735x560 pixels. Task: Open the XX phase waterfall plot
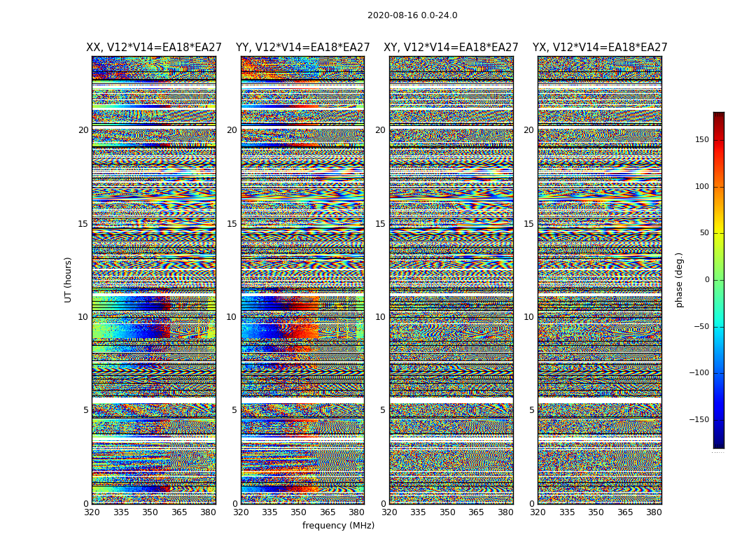pos(154,280)
